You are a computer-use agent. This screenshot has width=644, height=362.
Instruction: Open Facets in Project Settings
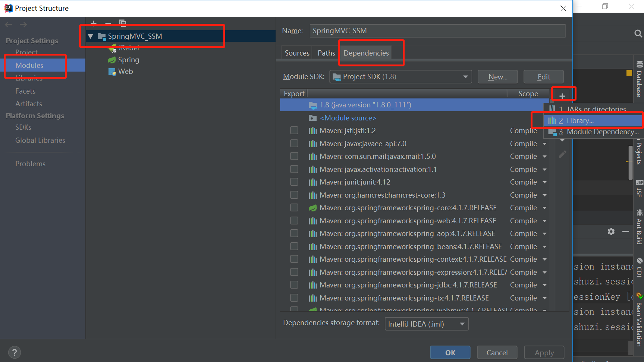point(25,91)
